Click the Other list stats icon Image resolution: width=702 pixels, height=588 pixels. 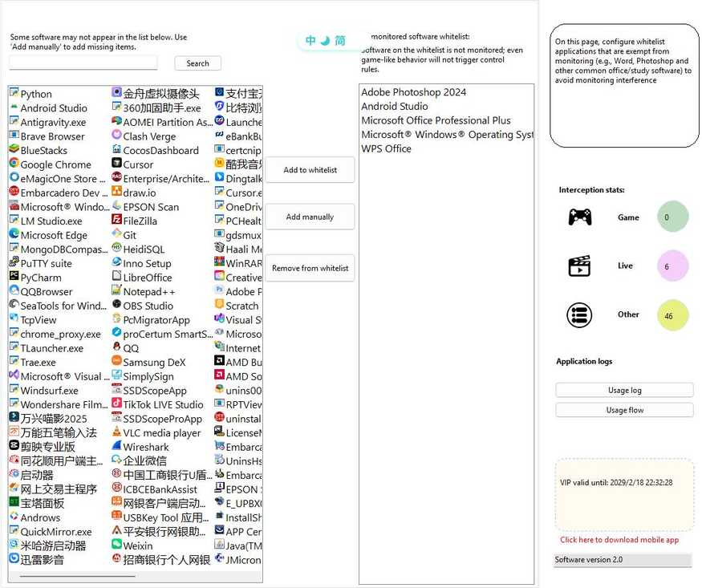(579, 314)
